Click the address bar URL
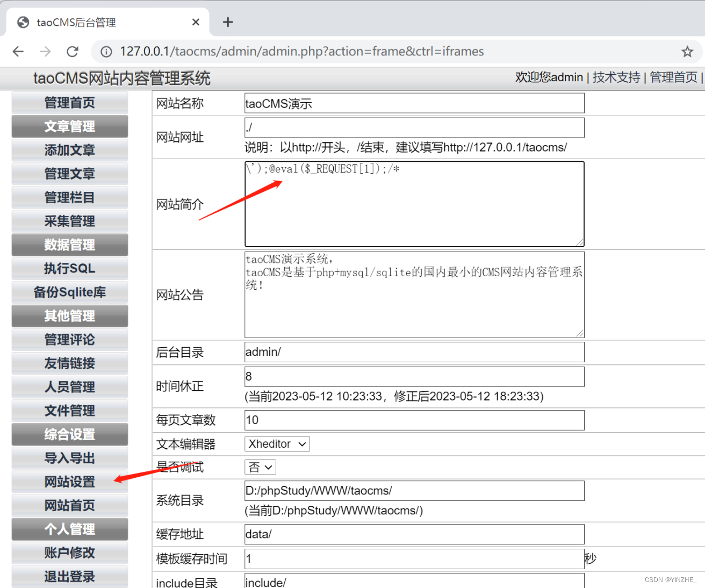Screen dimensions: 705x588 [x=301, y=52]
